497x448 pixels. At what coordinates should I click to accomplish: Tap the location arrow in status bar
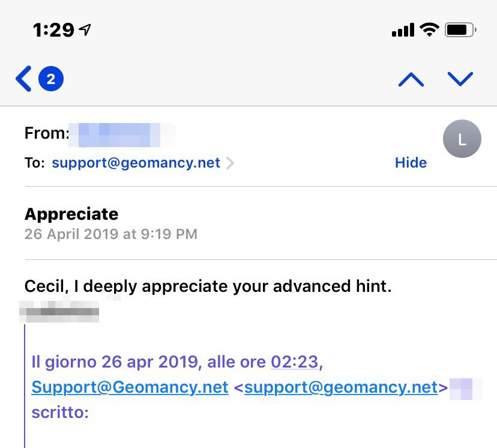coord(85,30)
